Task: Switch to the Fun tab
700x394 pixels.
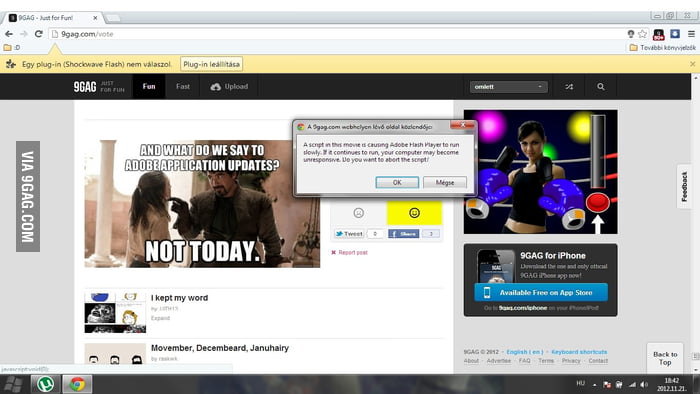Action: coord(149,87)
